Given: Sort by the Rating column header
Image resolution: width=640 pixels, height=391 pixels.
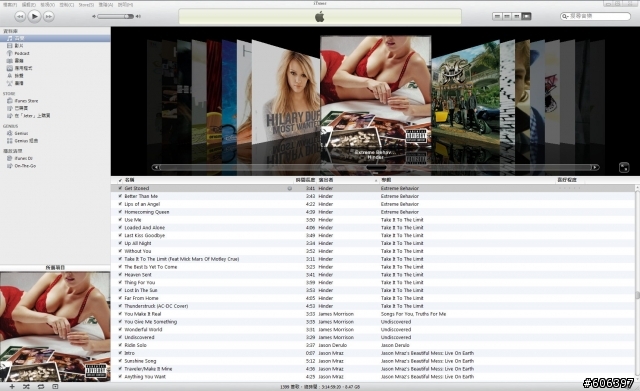Looking at the screenshot, I should pyautogui.click(x=569, y=180).
